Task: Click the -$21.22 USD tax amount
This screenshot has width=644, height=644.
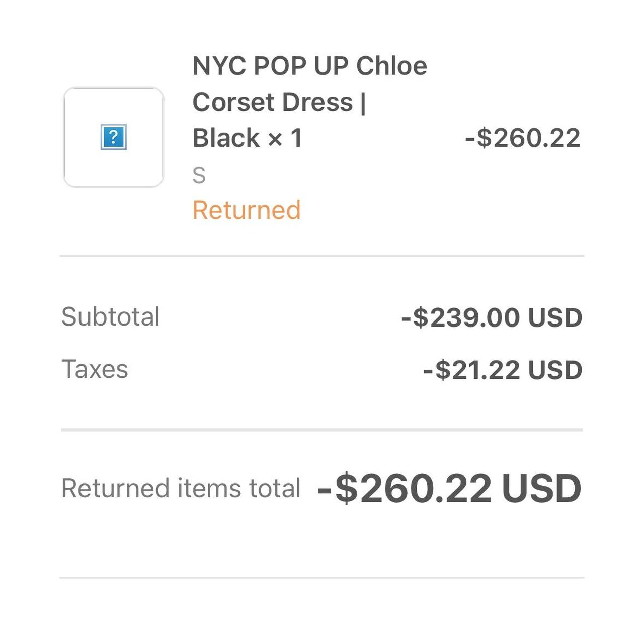Action: (503, 370)
